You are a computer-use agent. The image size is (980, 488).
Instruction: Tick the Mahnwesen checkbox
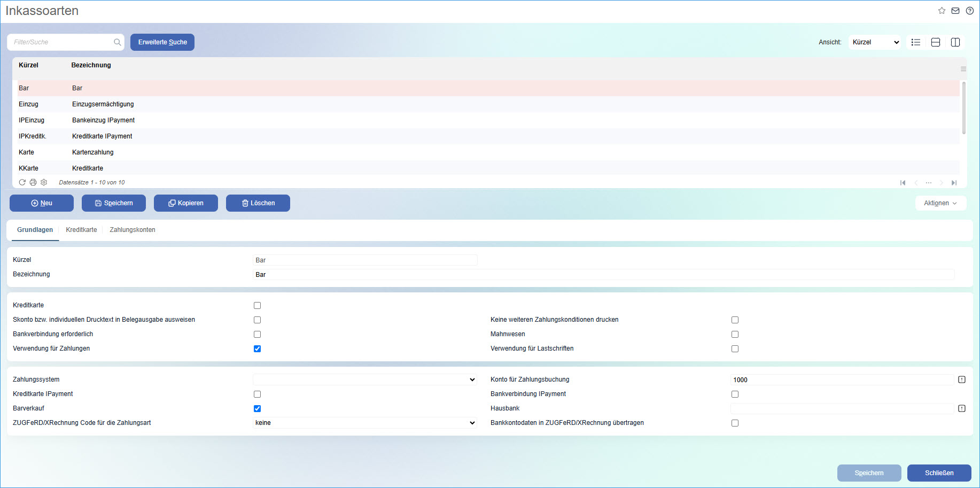tap(735, 335)
